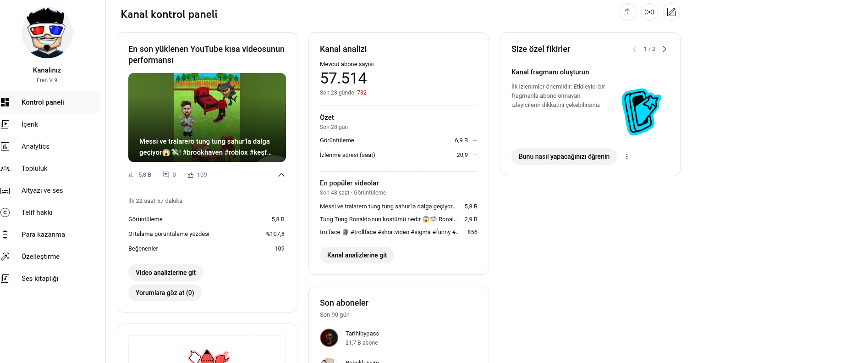
Task: Open the create post pencil icon
Action: click(671, 12)
